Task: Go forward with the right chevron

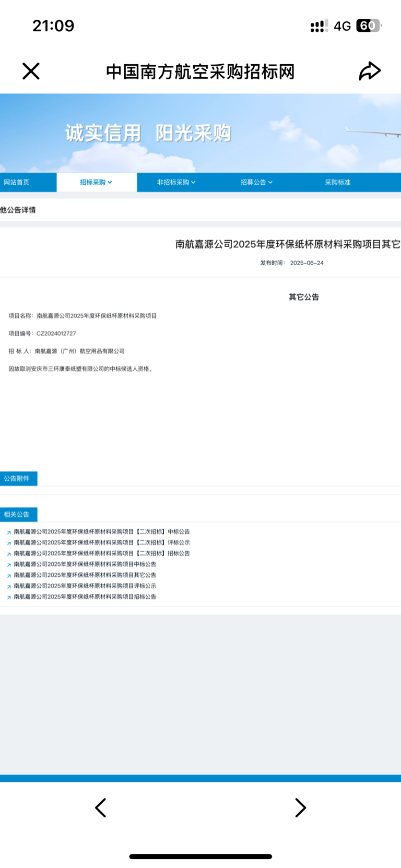Action: [300, 807]
